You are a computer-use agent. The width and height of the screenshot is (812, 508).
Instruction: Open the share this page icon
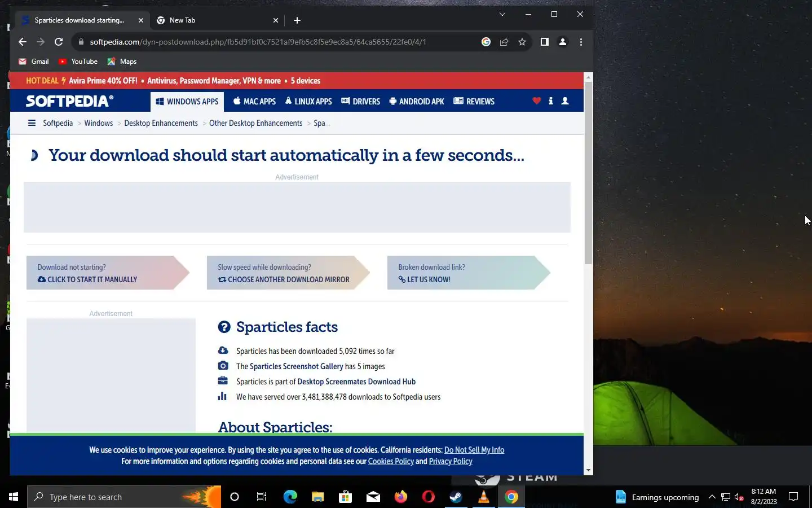pos(504,42)
